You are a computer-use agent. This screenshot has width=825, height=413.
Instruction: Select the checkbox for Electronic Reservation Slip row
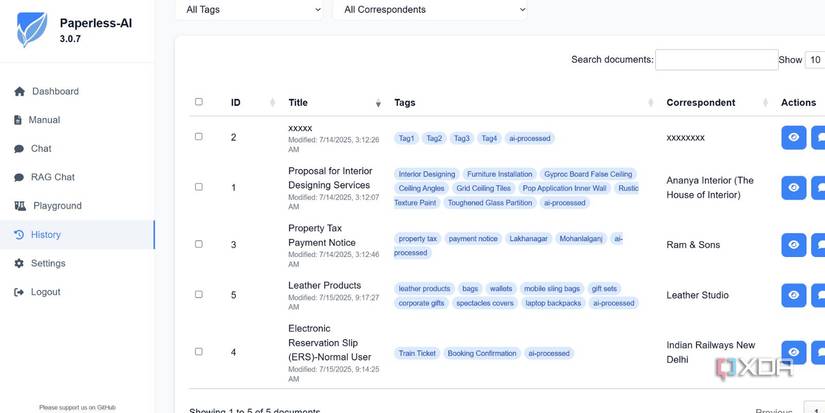point(198,352)
